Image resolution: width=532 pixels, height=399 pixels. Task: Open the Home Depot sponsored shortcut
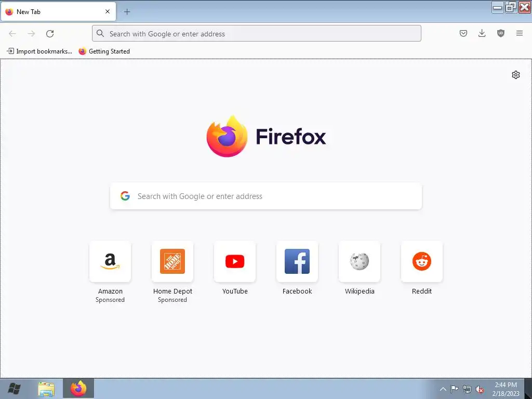172,261
